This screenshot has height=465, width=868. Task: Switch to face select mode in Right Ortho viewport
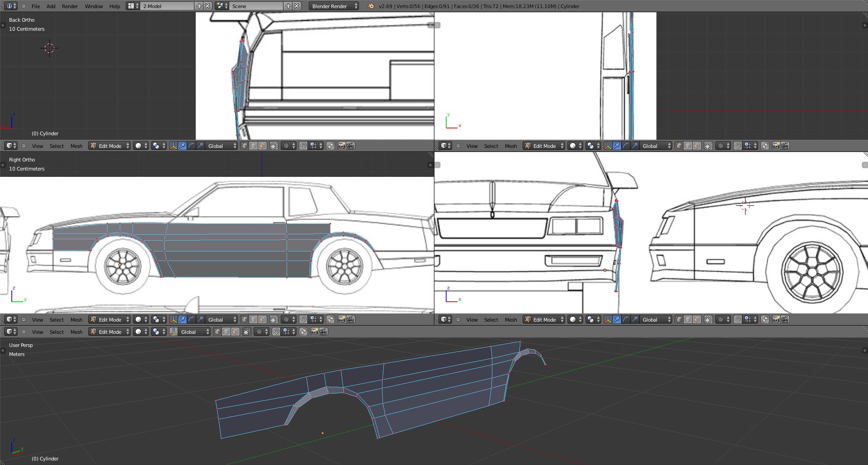[262, 319]
